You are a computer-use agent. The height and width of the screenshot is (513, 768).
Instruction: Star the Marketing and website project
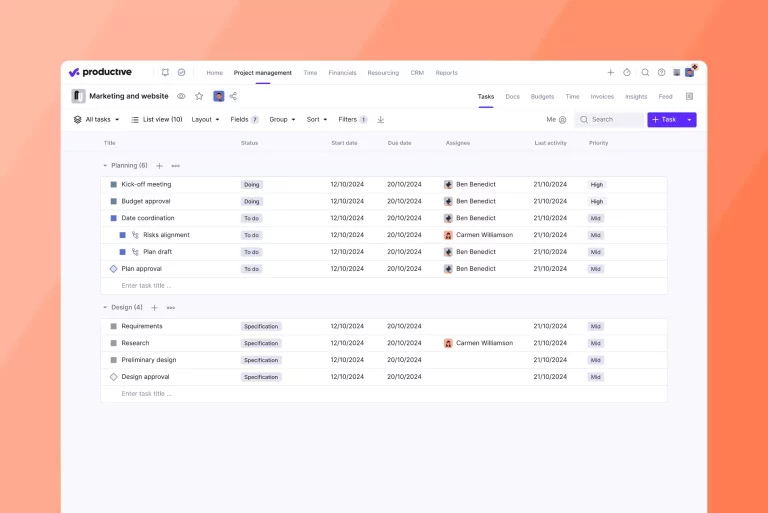199,96
